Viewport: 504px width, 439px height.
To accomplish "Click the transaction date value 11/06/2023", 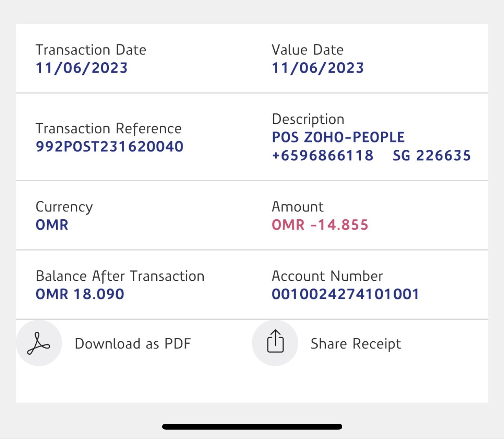I will [82, 68].
